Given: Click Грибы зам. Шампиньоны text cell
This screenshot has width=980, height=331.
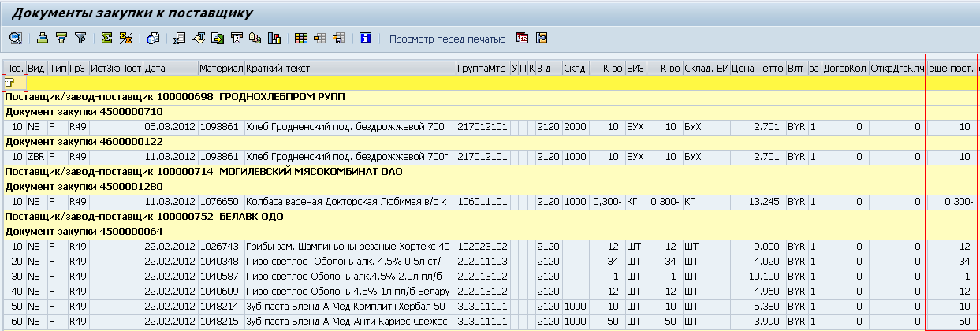Looking at the screenshot, I should tap(350, 247).
